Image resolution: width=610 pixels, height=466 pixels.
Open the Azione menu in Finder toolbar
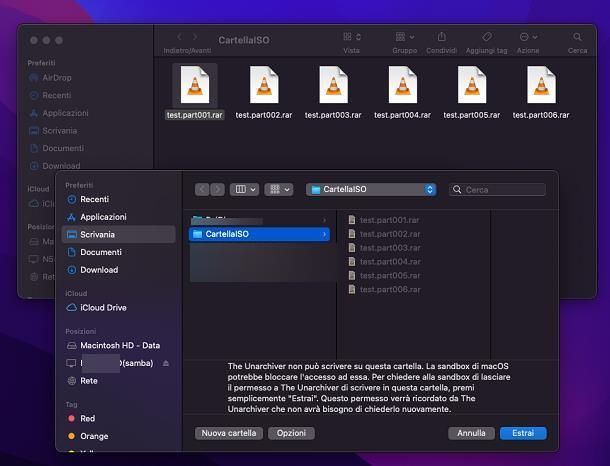[528, 37]
